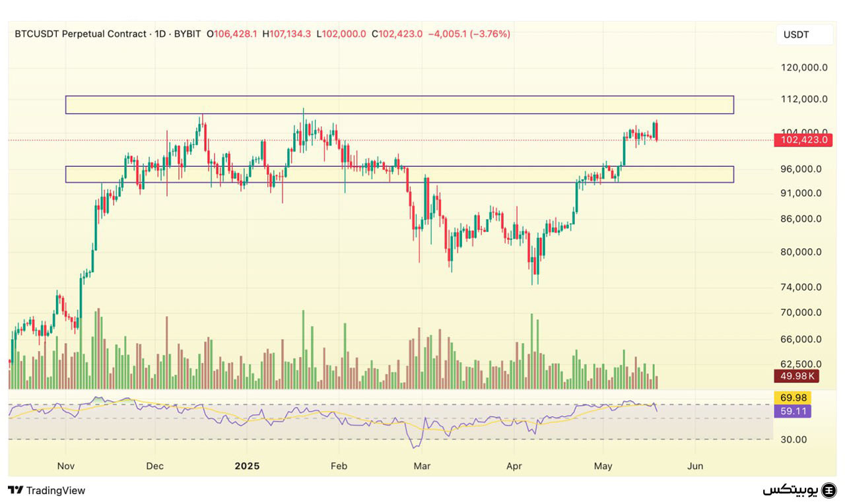Image resolution: width=845 pixels, height=504 pixels.
Task: Click the purple RSI value label 59.11
Action: click(792, 412)
